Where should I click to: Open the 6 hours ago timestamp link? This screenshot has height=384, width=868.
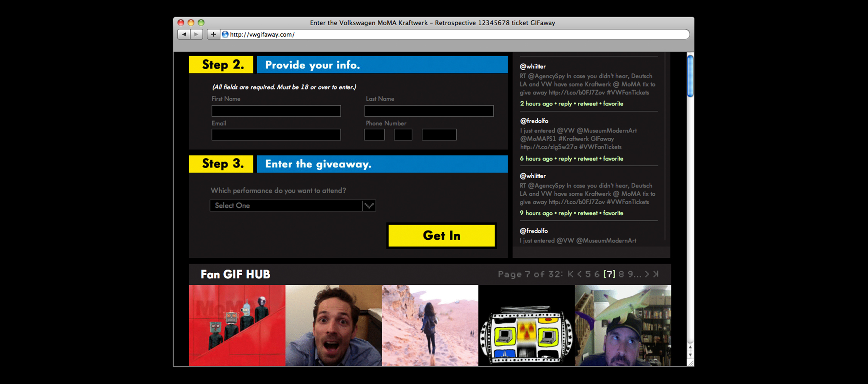(536, 159)
